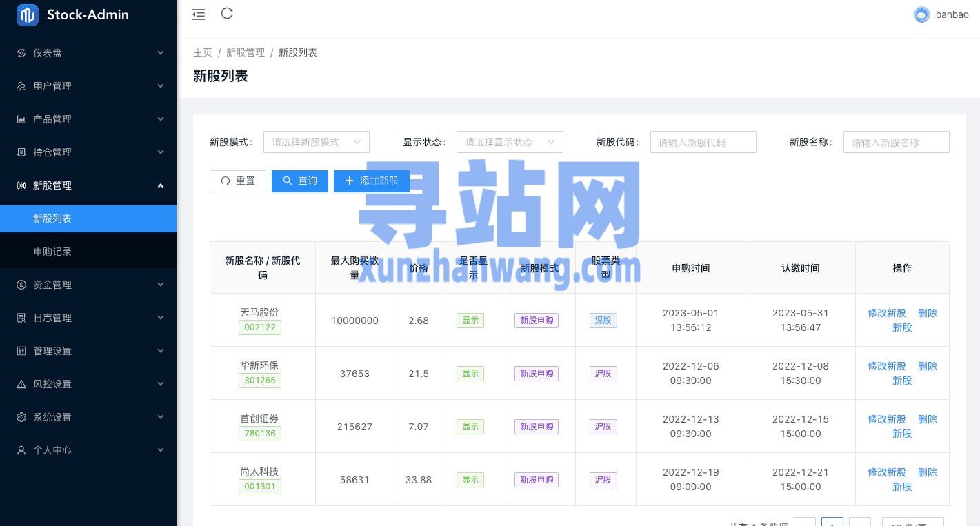
Task: Select the 新股列表 submenu item
Action: click(x=88, y=219)
